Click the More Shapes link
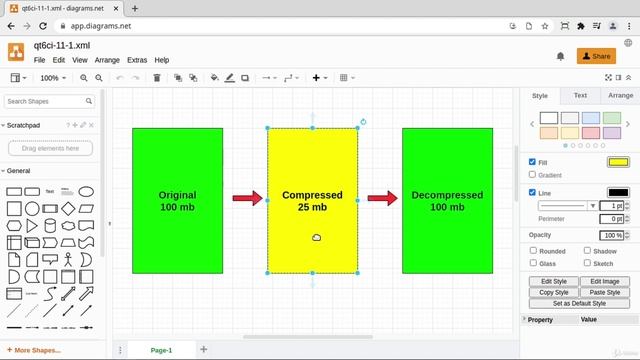The height and width of the screenshot is (360, 640). 34,350
